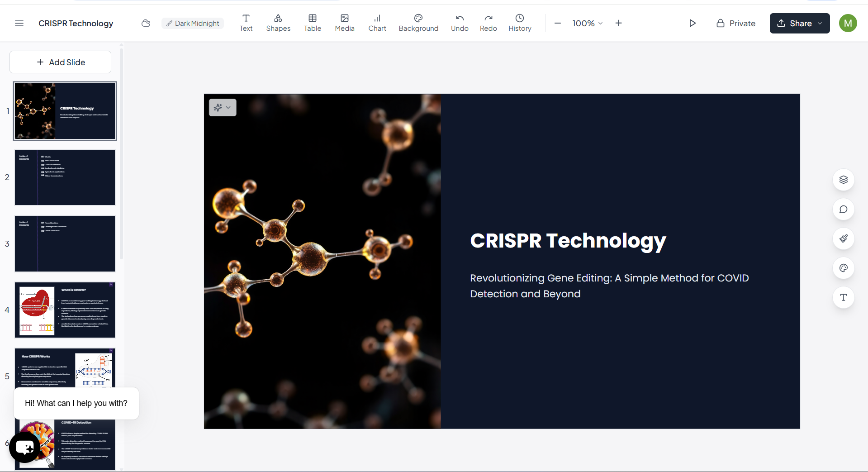Open the hamburger menu
868x472 pixels.
19,24
